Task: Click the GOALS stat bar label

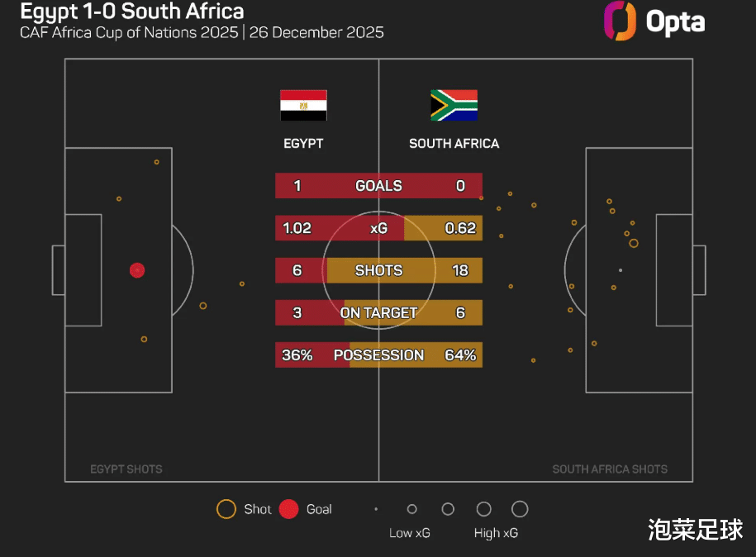Action: pos(378,186)
